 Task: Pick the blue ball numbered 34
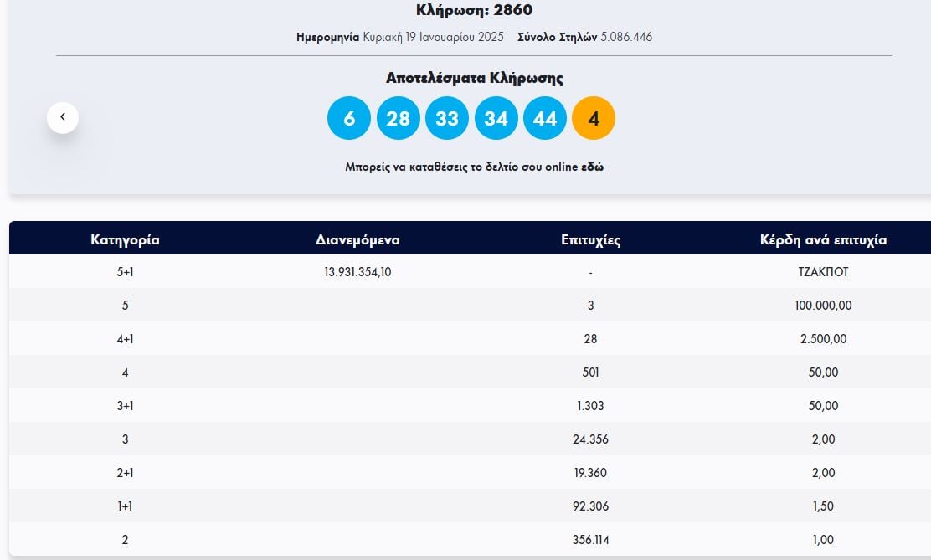(496, 119)
